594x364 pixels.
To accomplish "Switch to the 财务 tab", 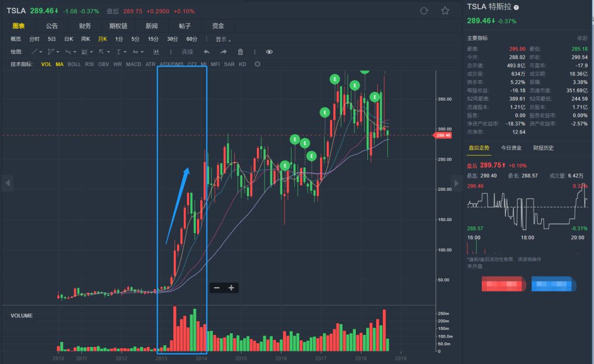I will pos(85,26).
